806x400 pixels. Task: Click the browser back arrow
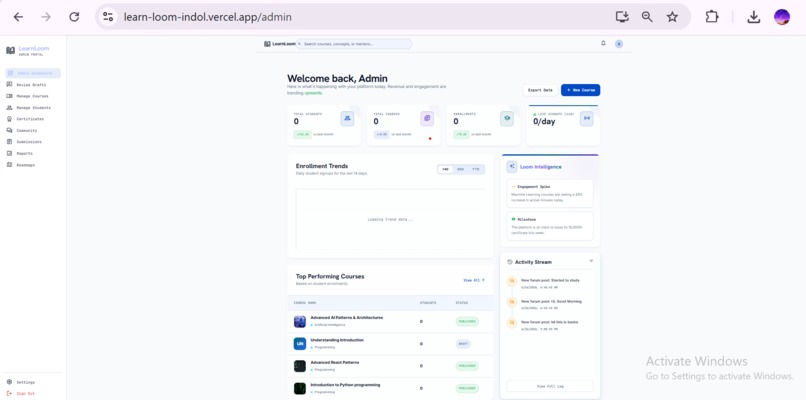pos(18,17)
